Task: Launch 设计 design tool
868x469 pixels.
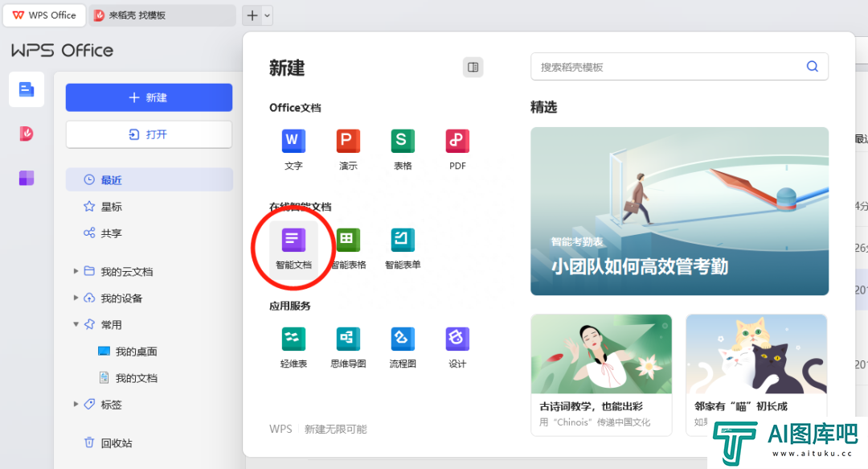Action: [457, 347]
